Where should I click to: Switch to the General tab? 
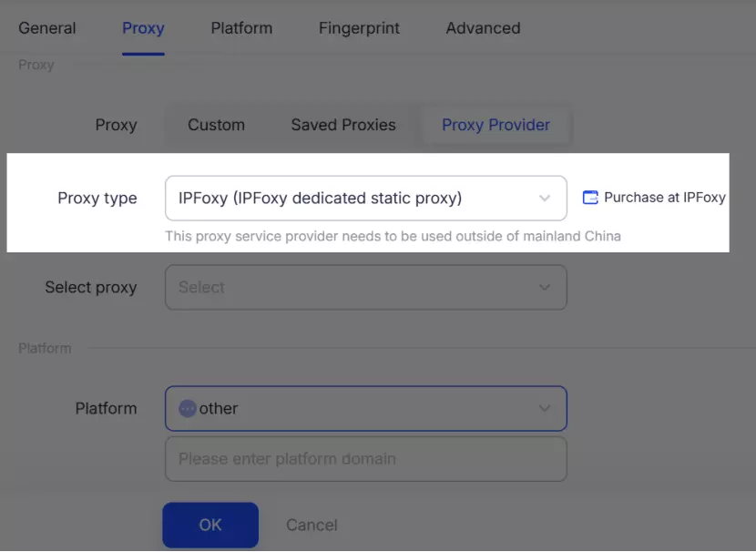pyautogui.click(x=47, y=28)
